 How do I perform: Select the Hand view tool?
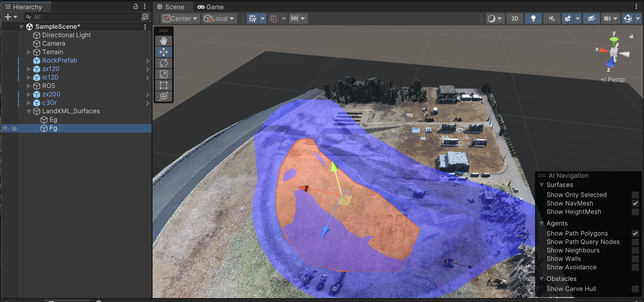164,41
